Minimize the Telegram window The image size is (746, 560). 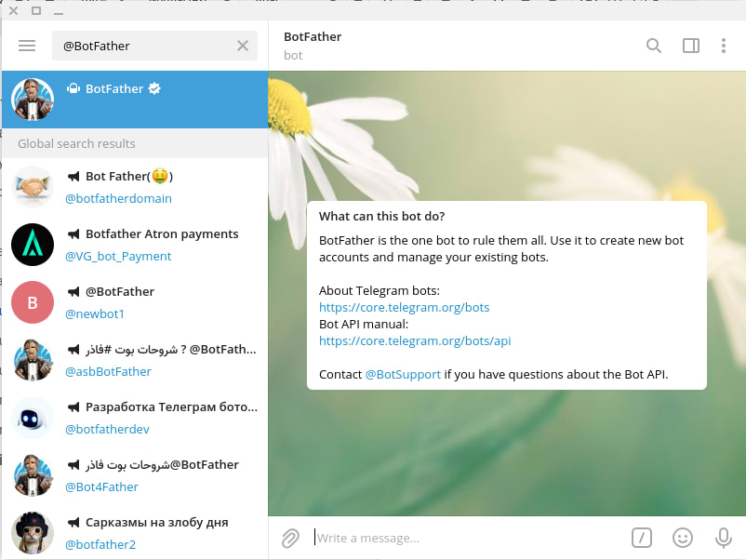(59, 13)
